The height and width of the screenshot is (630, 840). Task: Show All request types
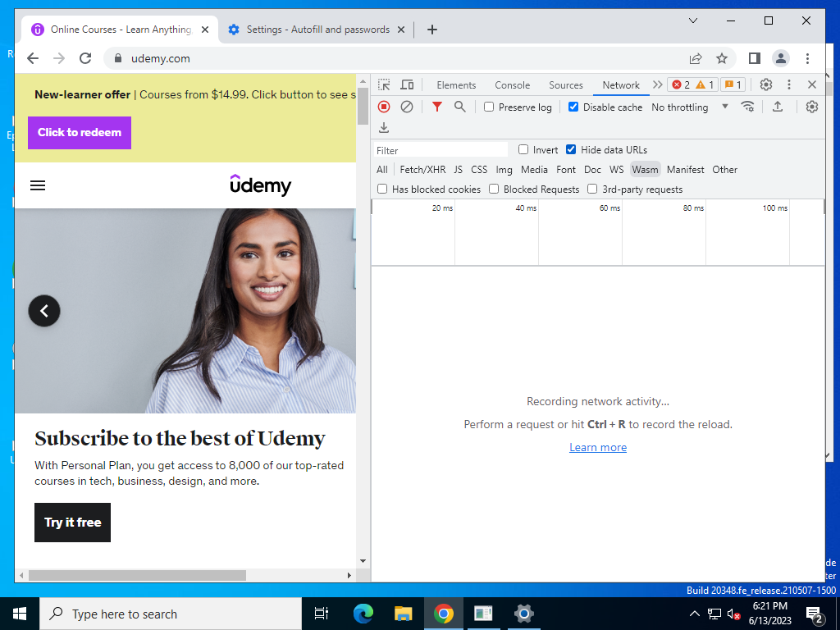pyautogui.click(x=382, y=169)
